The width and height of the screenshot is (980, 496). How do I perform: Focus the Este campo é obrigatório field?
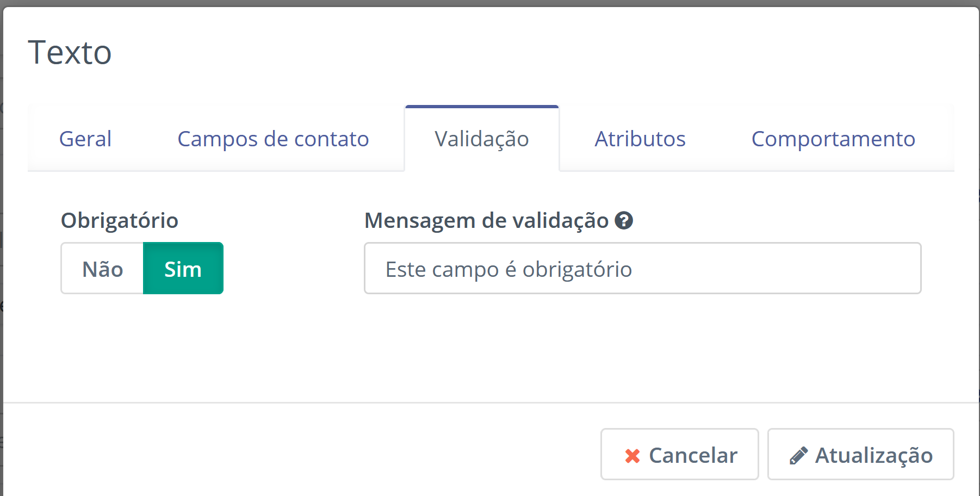tap(642, 269)
